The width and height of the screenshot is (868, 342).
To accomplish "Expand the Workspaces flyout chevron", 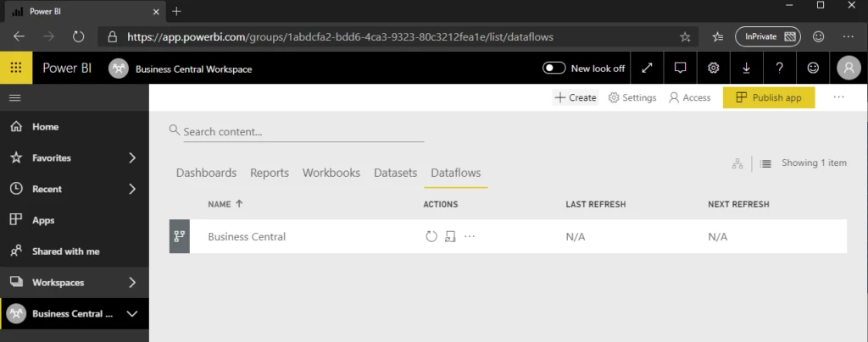I will pyautogui.click(x=132, y=283).
